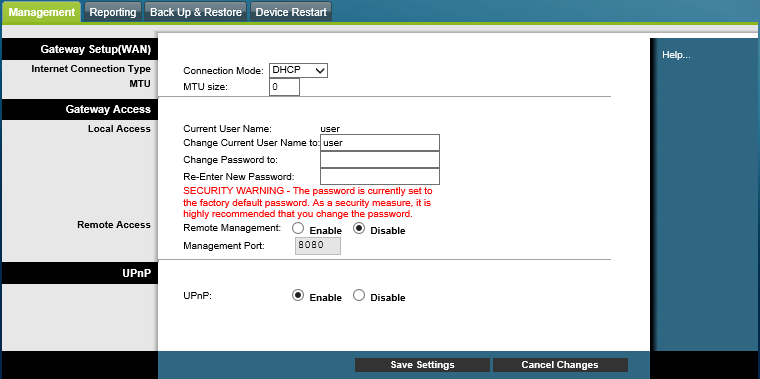Click the Change Current User Name field
Image resolution: width=760 pixels, height=379 pixels.
(x=380, y=143)
